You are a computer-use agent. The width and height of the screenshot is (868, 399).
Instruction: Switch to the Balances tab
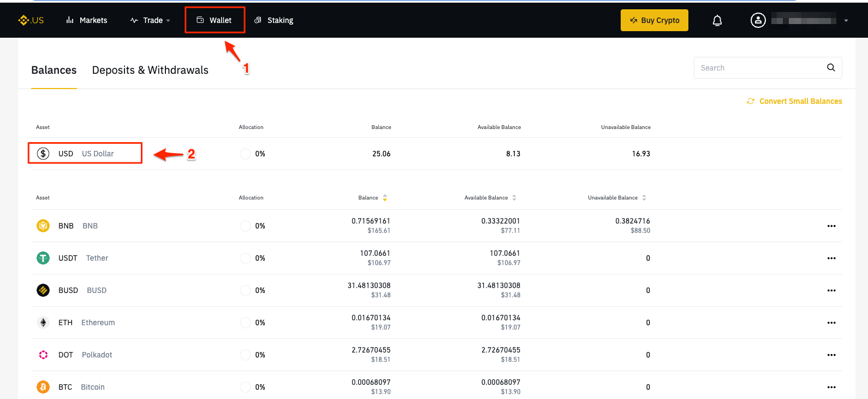(x=53, y=70)
